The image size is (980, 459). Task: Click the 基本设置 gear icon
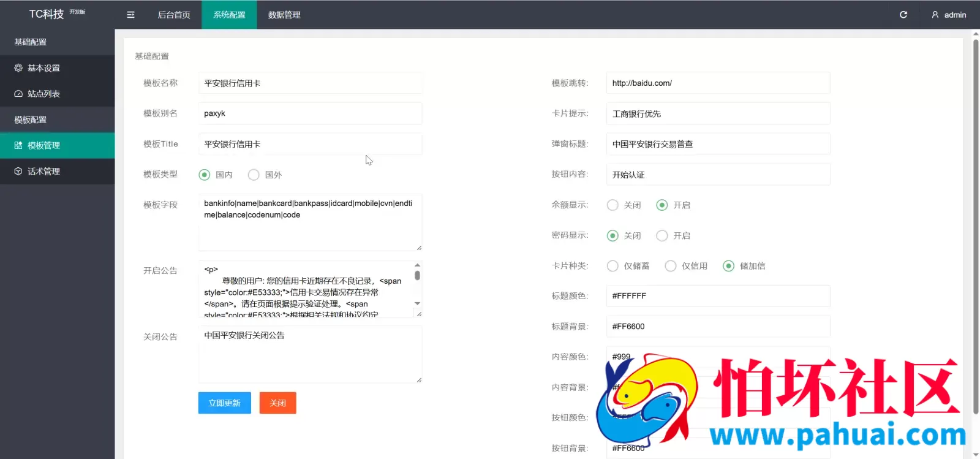tap(18, 68)
